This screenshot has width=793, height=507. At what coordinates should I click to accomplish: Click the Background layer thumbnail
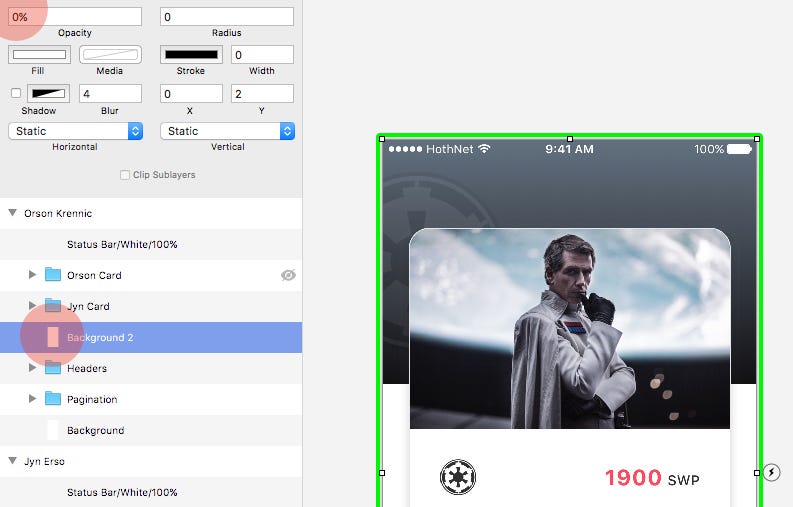[53, 430]
